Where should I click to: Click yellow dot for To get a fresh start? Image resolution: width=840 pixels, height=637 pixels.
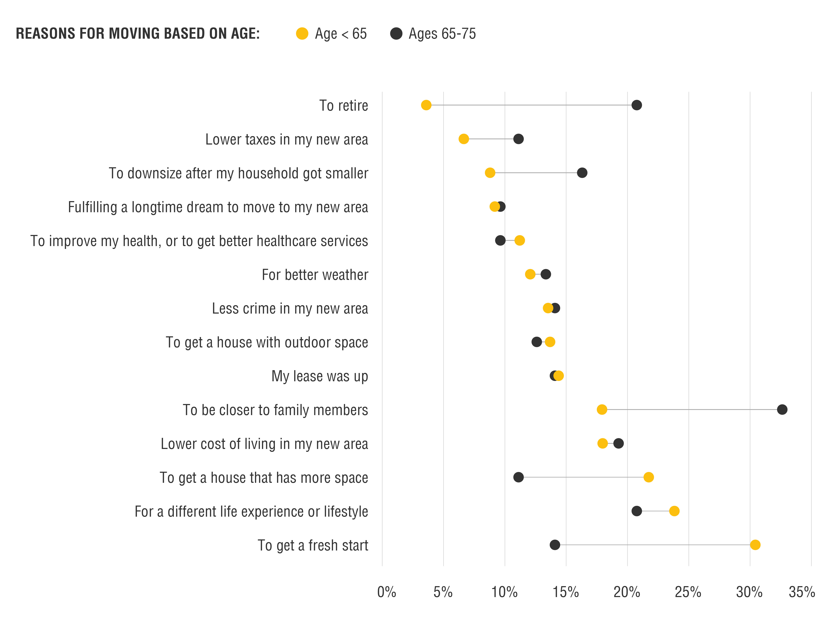click(755, 545)
